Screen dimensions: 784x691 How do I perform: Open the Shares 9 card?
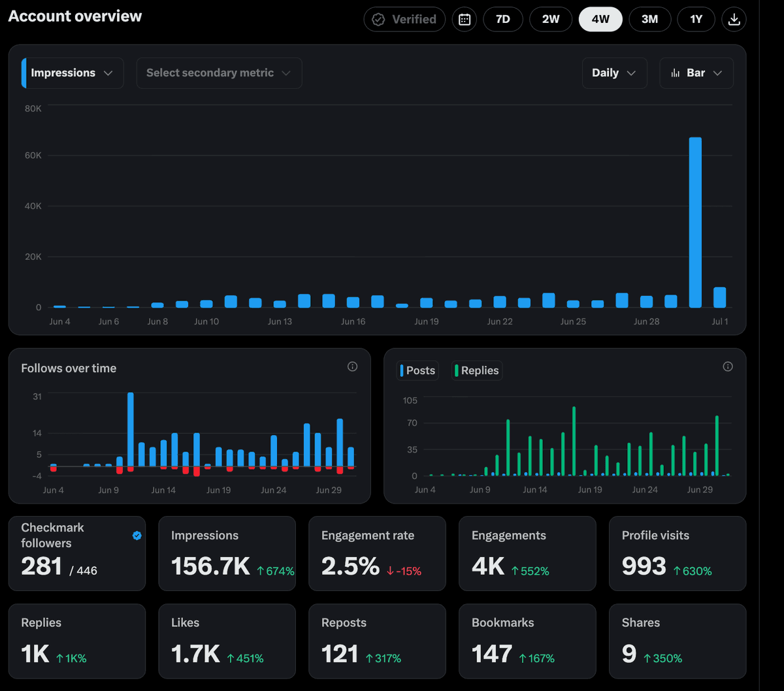tap(678, 641)
